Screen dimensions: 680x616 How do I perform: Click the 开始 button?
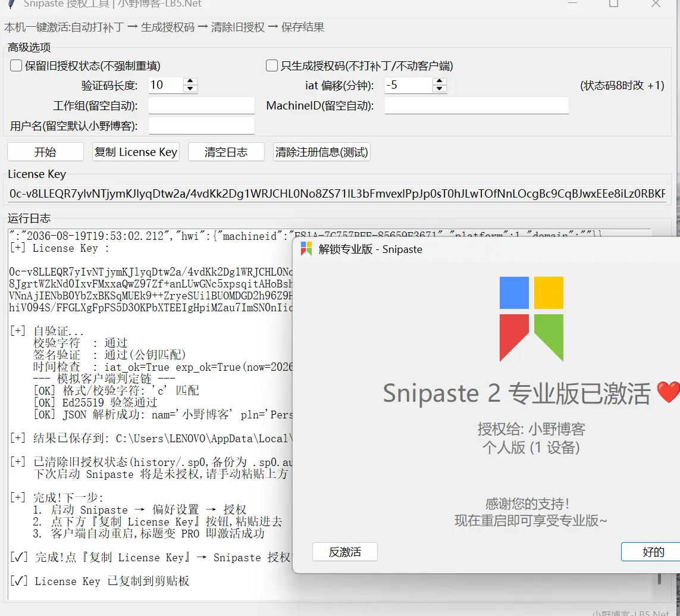click(45, 152)
